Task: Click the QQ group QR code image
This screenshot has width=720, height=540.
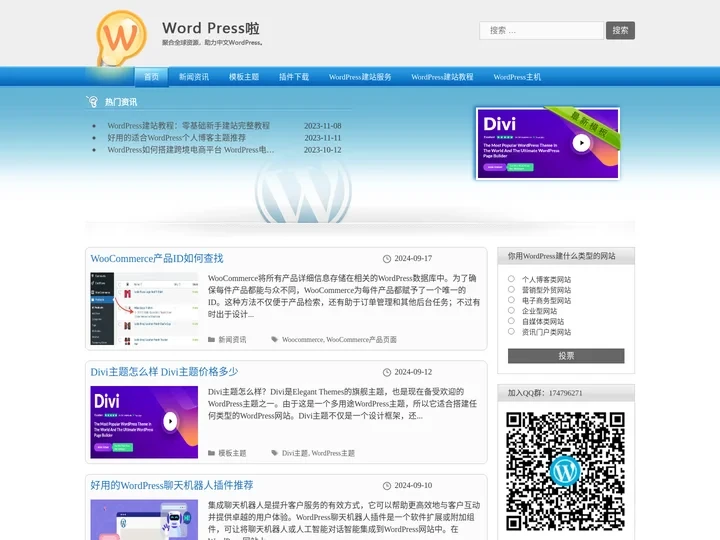Action: coord(566,472)
